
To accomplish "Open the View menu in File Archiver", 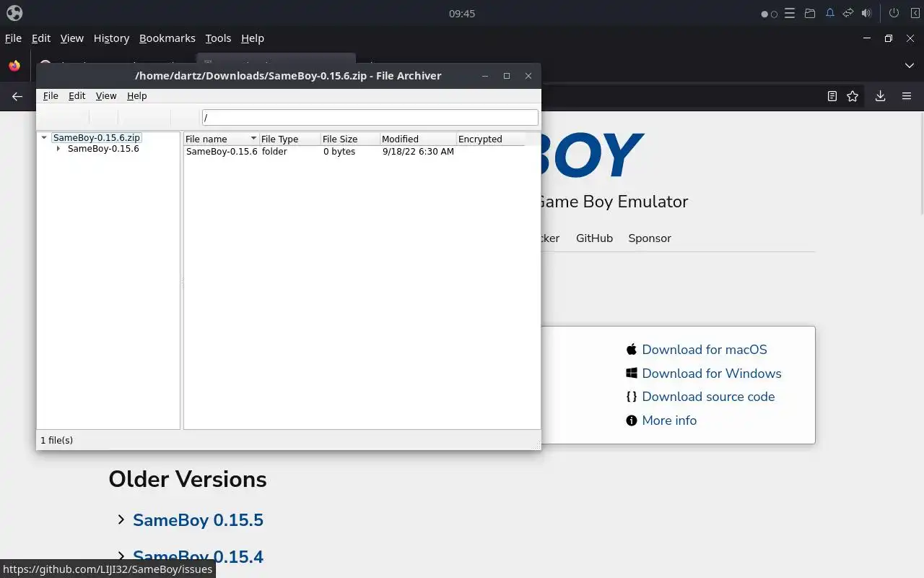I will (x=106, y=95).
